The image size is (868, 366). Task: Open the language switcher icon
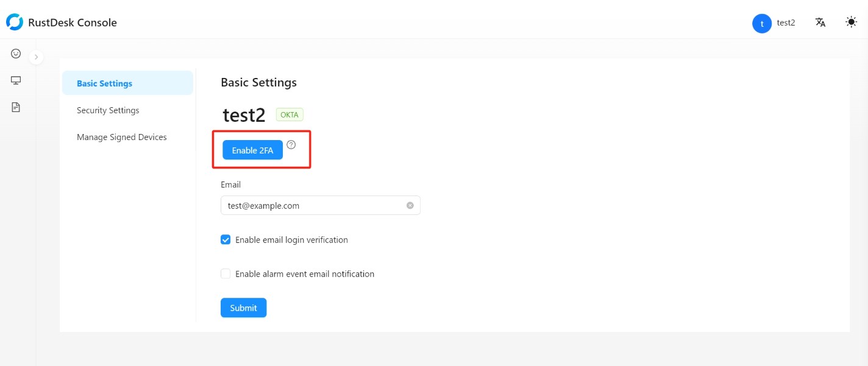click(820, 23)
